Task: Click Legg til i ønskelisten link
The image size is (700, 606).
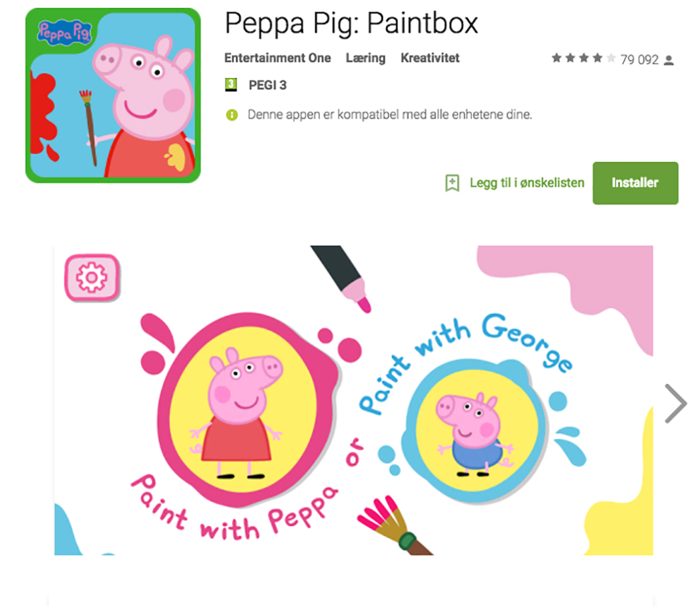Action: (x=527, y=183)
